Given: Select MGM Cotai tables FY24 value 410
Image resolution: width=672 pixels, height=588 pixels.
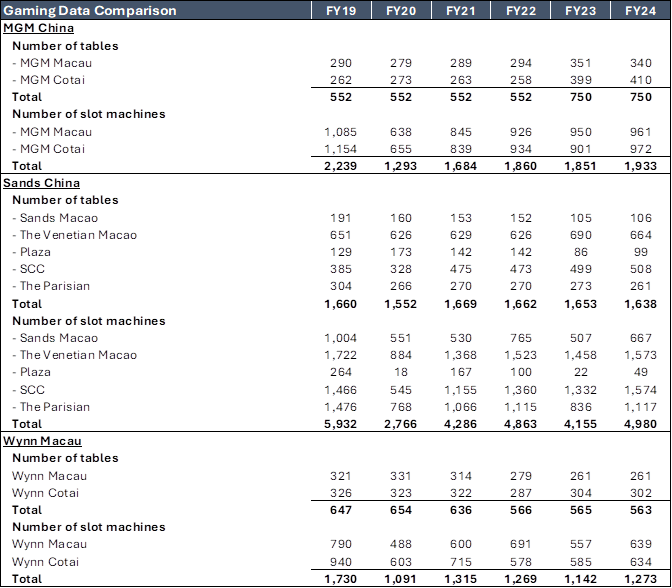Looking at the screenshot, I should 641,80.
